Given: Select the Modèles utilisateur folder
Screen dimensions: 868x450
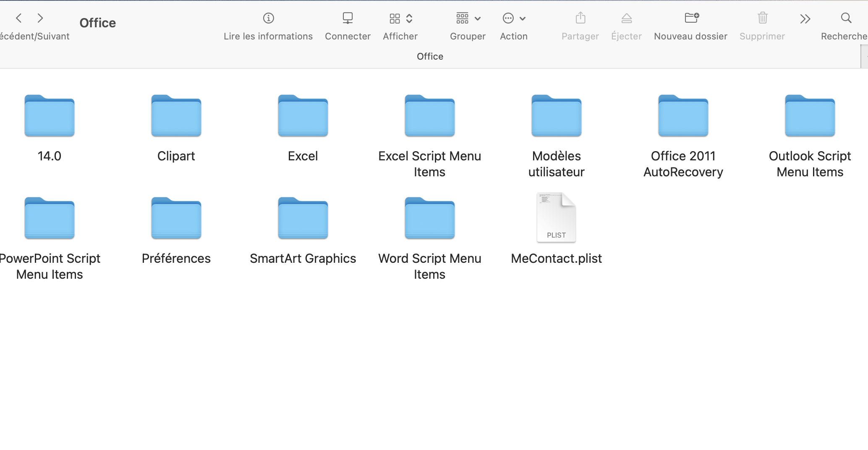Looking at the screenshot, I should (x=557, y=115).
